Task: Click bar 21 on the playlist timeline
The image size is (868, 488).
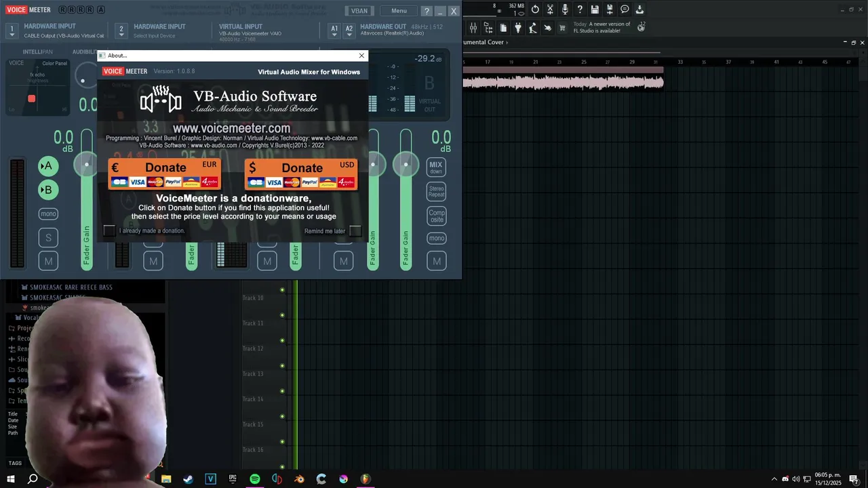Action: tap(536, 62)
